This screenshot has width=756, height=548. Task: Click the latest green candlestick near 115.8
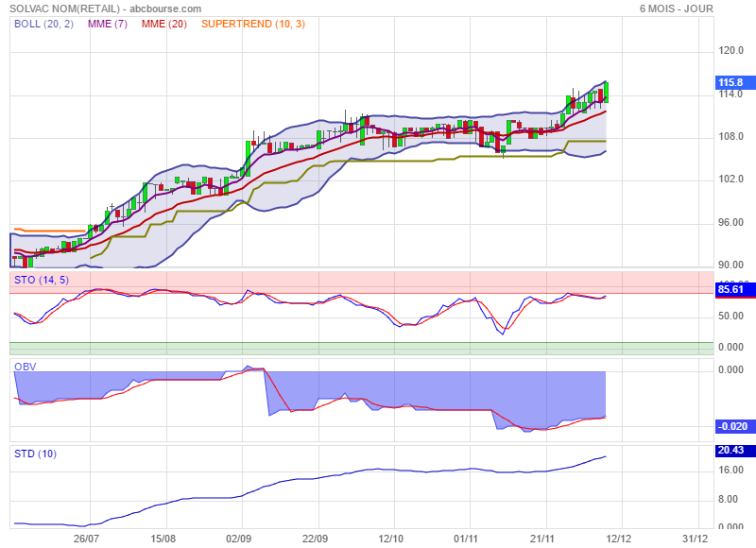click(x=606, y=92)
